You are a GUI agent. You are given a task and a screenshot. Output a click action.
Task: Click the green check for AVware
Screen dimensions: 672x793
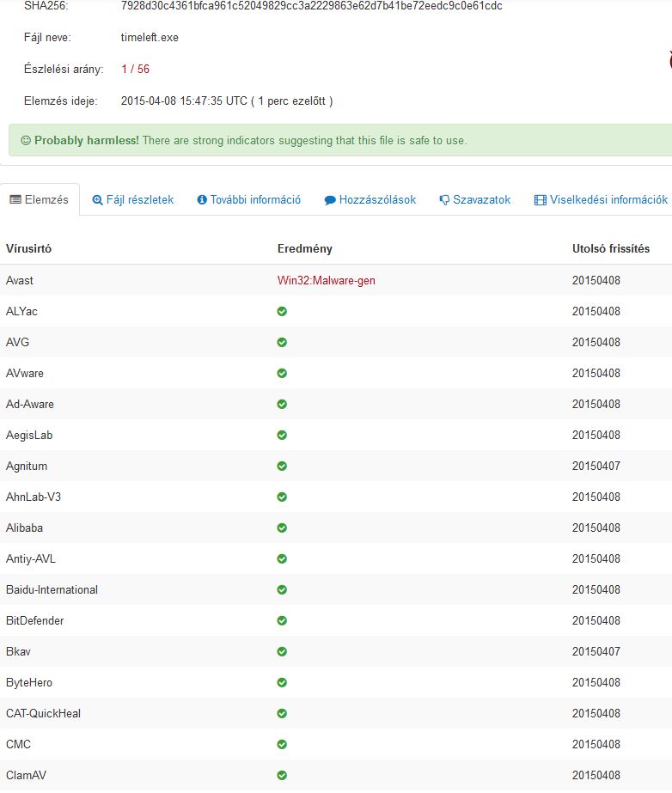(282, 373)
